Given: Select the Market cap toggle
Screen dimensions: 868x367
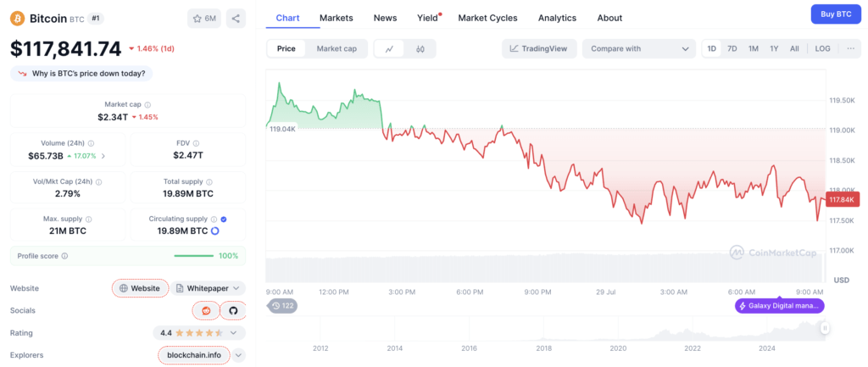Looking at the screenshot, I should 337,48.
